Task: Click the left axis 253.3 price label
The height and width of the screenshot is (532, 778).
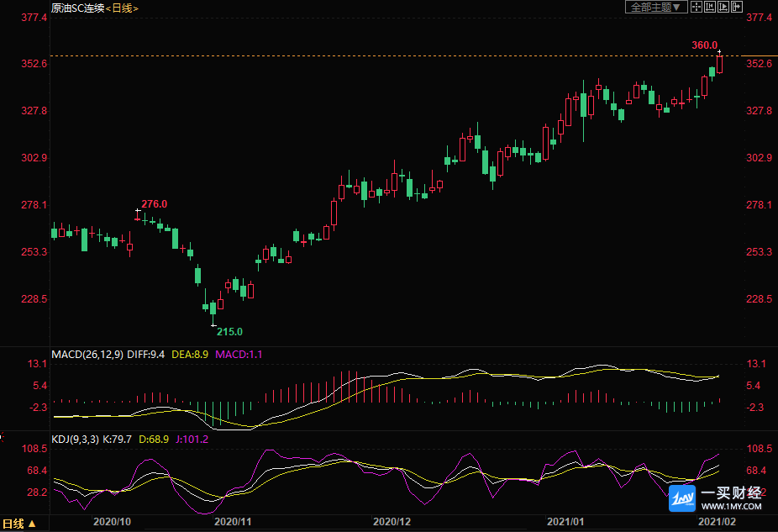Action: pyautogui.click(x=34, y=252)
